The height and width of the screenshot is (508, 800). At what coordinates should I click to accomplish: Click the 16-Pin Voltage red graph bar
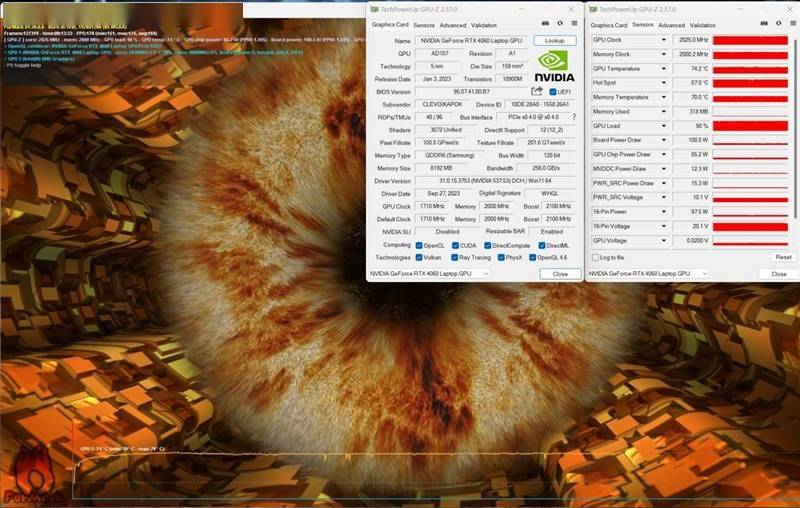click(750, 226)
